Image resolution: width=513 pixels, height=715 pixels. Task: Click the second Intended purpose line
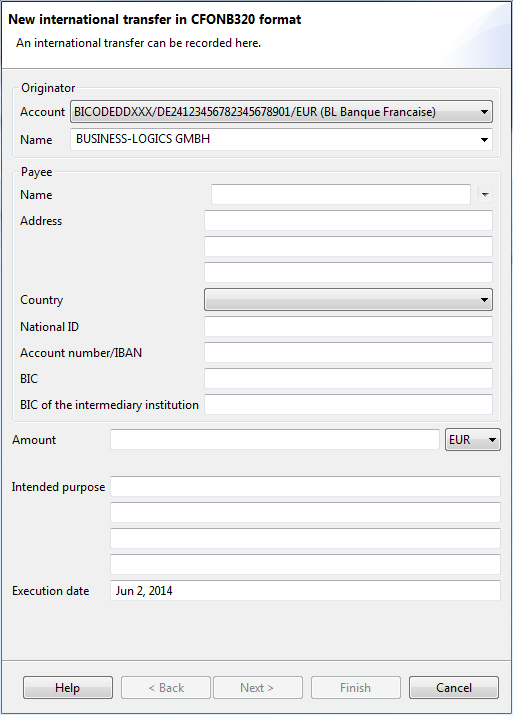pyautogui.click(x=305, y=513)
